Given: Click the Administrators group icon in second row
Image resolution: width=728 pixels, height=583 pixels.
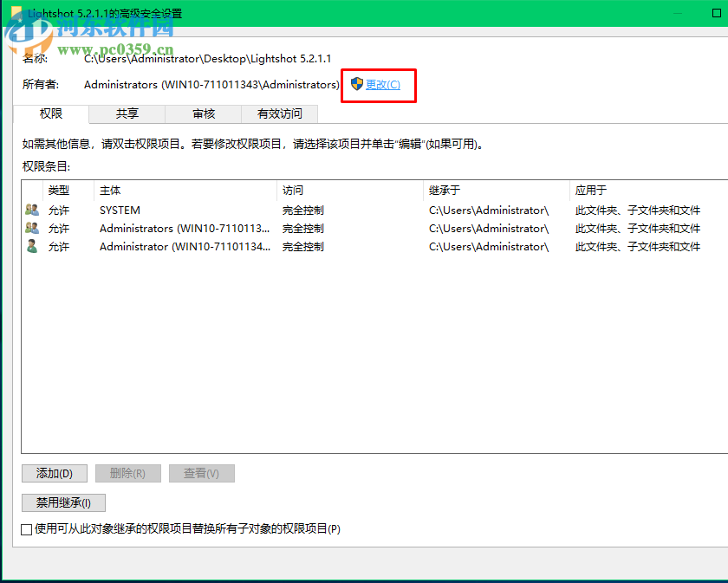Looking at the screenshot, I should pyautogui.click(x=29, y=228).
